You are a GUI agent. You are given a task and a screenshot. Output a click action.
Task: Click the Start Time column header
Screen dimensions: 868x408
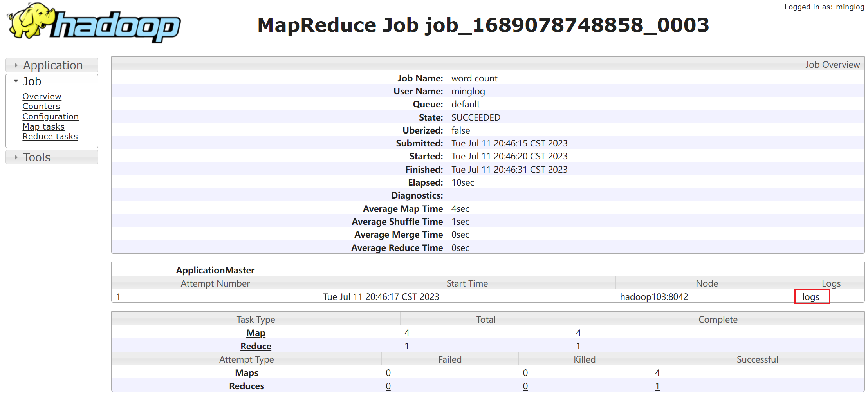467,283
